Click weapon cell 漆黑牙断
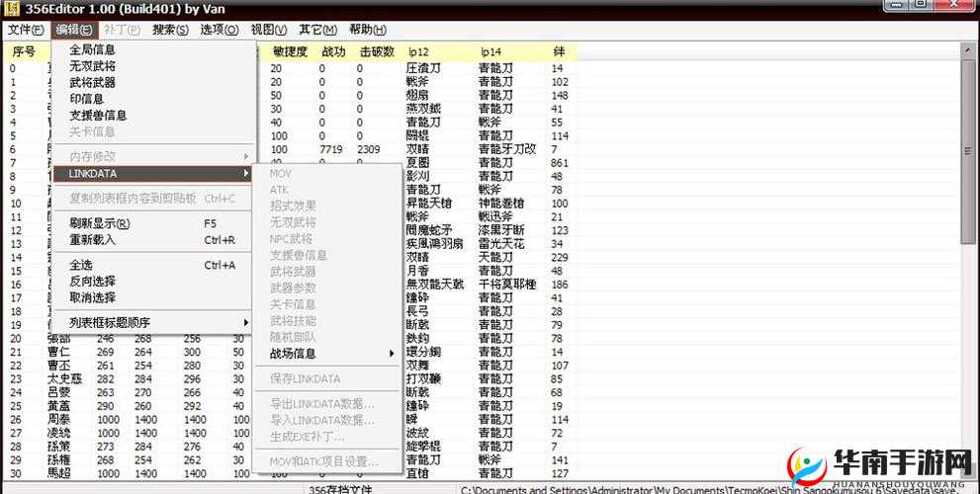The width and height of the screenshot is (980, 494). (x=501, y=230)
